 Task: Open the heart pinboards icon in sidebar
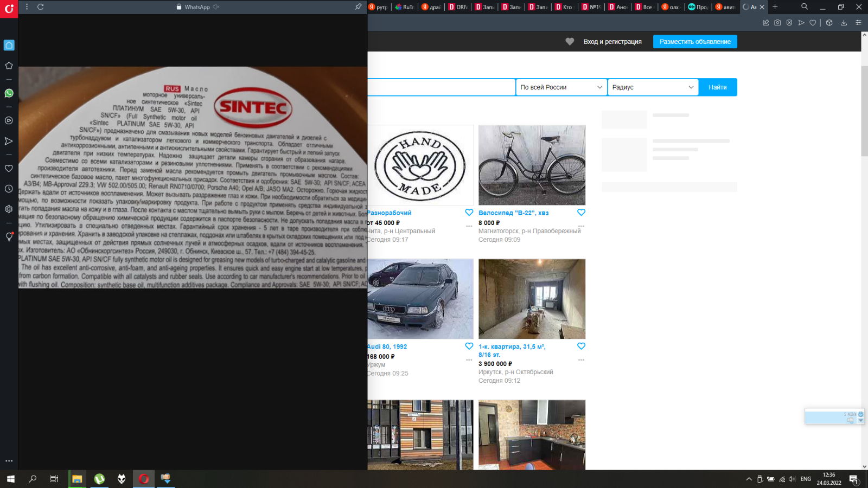tap(9, 169)
